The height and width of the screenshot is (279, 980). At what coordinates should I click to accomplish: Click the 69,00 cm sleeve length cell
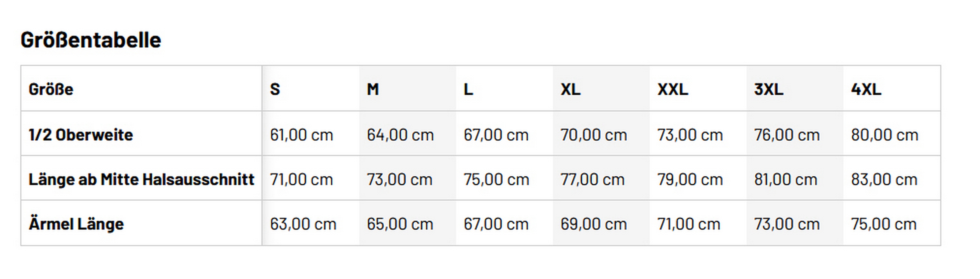tap(594, 224)
